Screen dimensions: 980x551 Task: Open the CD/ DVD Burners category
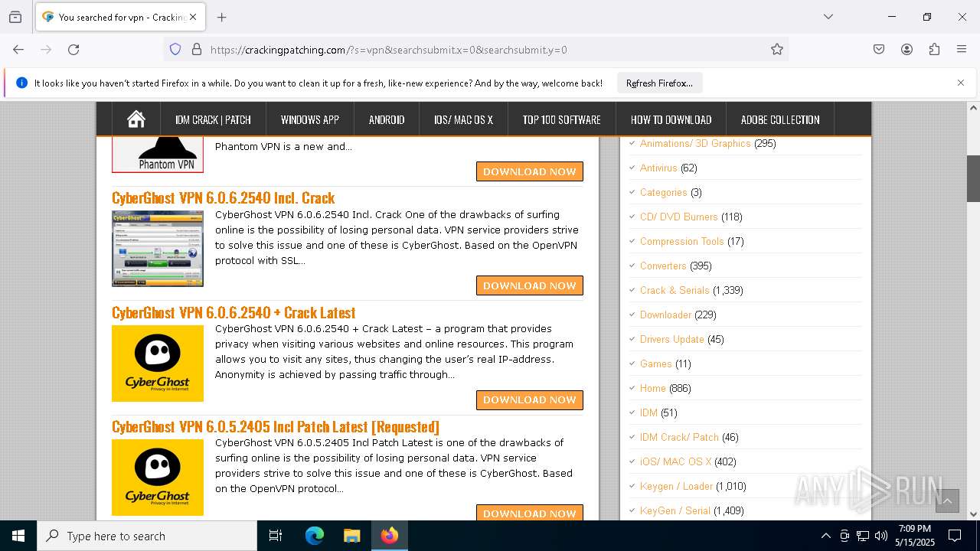coord(679,217)
